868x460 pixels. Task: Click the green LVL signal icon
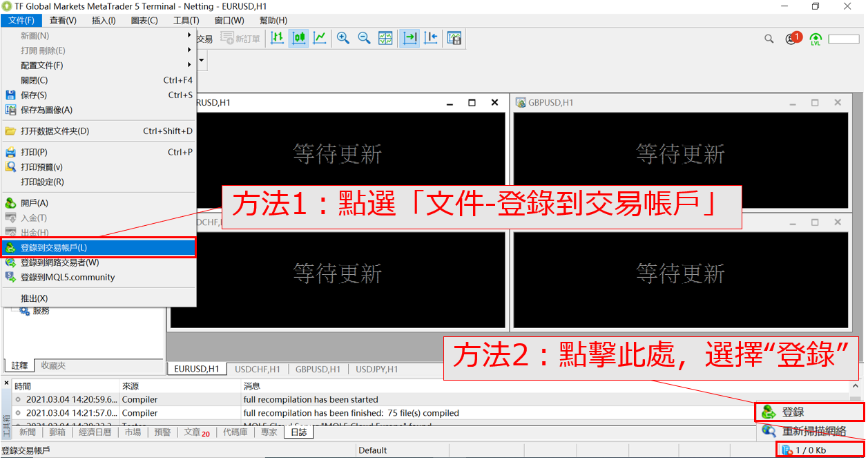[x=816, y=39]
